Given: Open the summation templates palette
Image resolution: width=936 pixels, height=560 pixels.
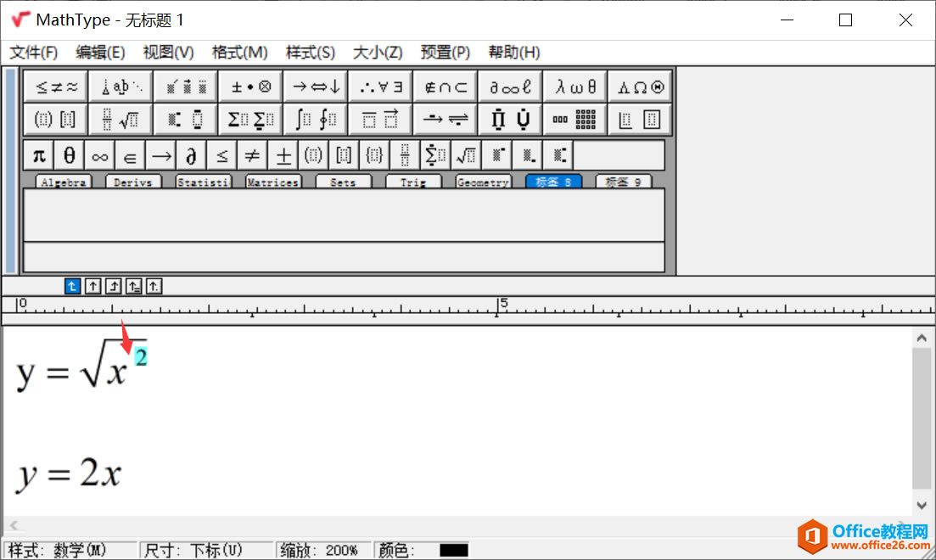Looking at the screenshot, I should 249,118.
